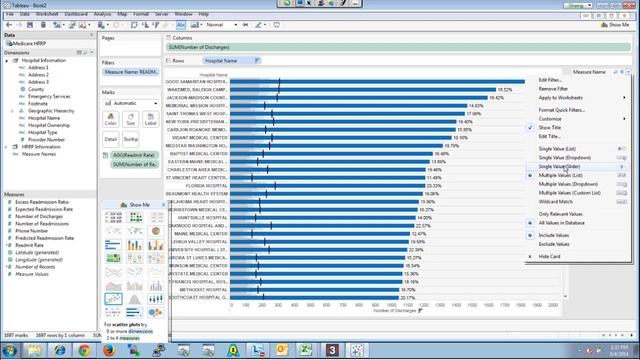The height and width of the screenshot is (360, 640).
Task: Open the Dashboard menu
Action: 76,14
